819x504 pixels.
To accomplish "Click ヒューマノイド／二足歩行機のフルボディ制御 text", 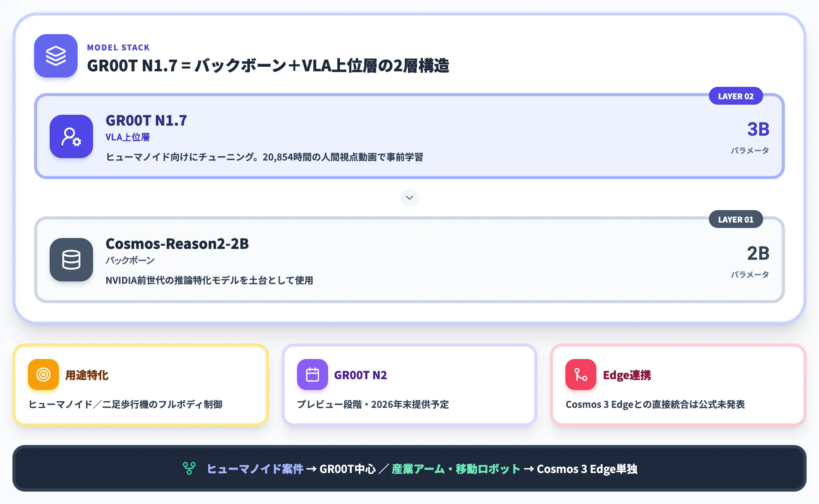I will (126, 404).
